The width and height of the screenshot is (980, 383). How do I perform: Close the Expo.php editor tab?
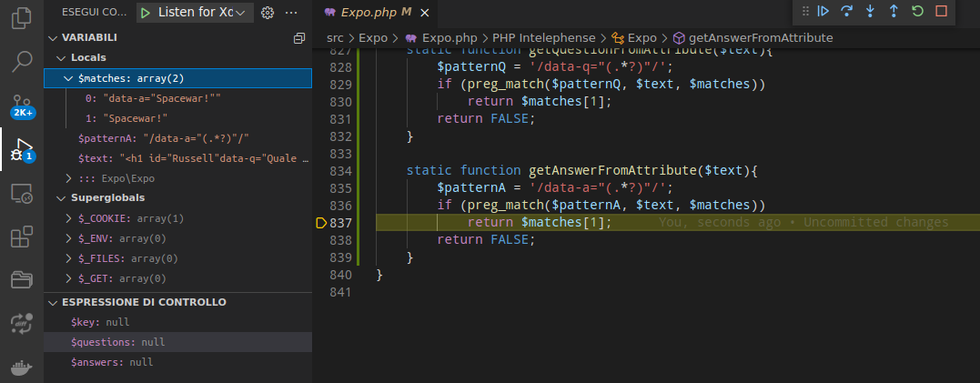424,13
